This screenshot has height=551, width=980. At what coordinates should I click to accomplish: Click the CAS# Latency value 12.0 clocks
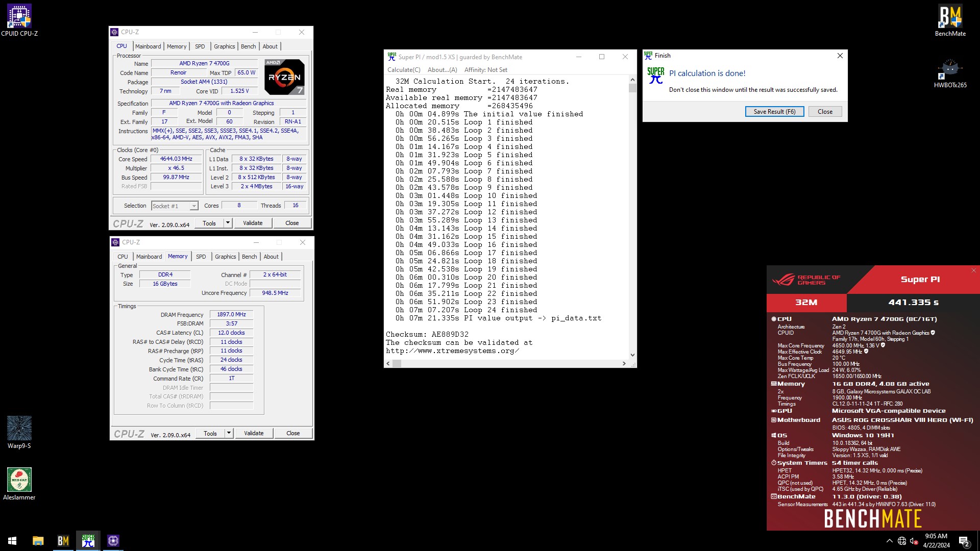(231, 333)
